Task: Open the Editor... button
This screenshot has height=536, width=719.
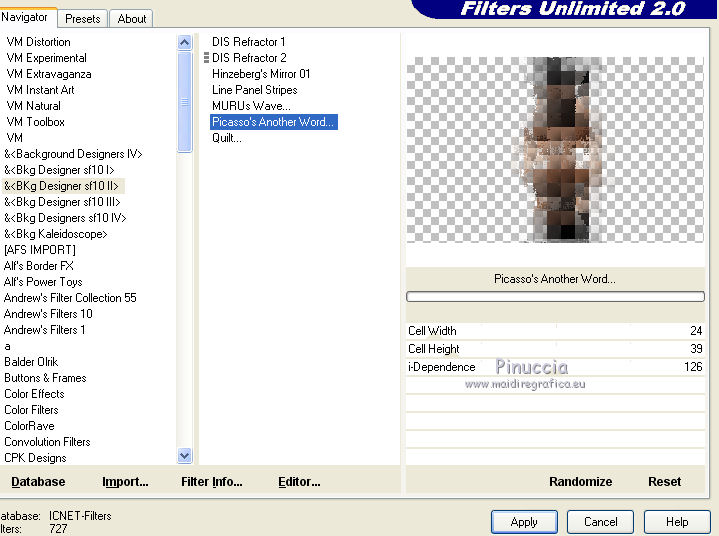Action: click(x=299, y=482)
